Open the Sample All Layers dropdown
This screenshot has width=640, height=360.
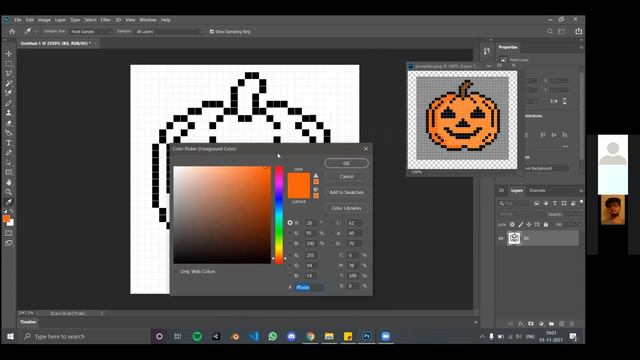pyautogui.click(x=169, y=31)
